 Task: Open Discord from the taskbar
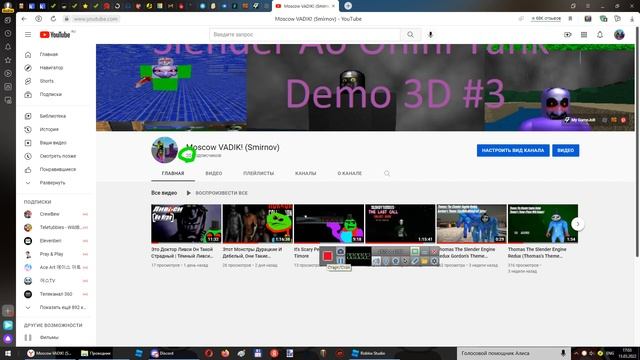pos(163,353)
